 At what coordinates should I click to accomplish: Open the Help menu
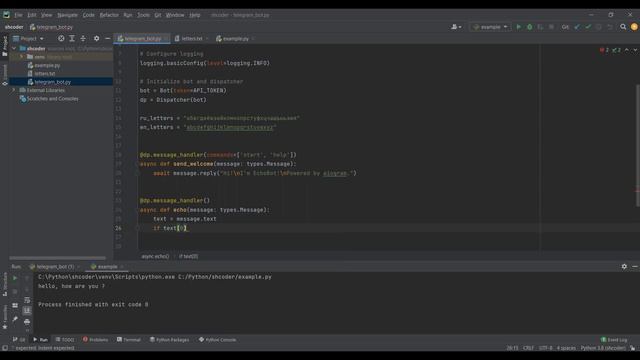pyautogui.click(x=195, y=15)
